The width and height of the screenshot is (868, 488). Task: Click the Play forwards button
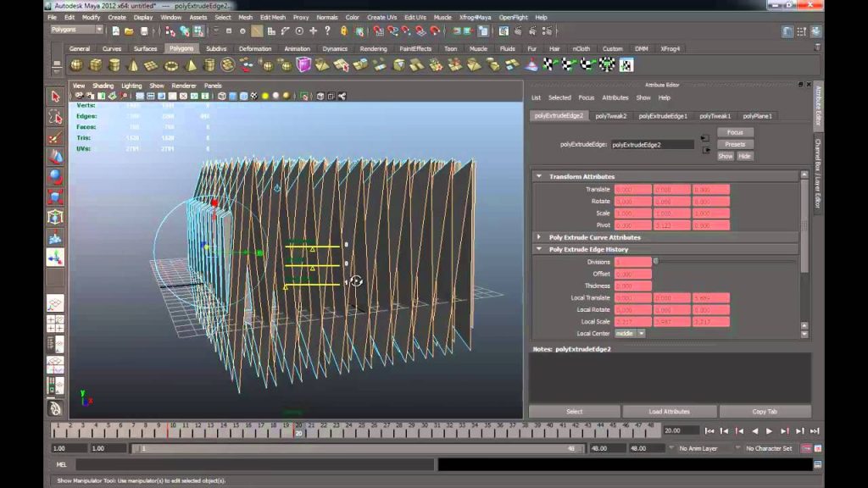[x=769, y=431]
